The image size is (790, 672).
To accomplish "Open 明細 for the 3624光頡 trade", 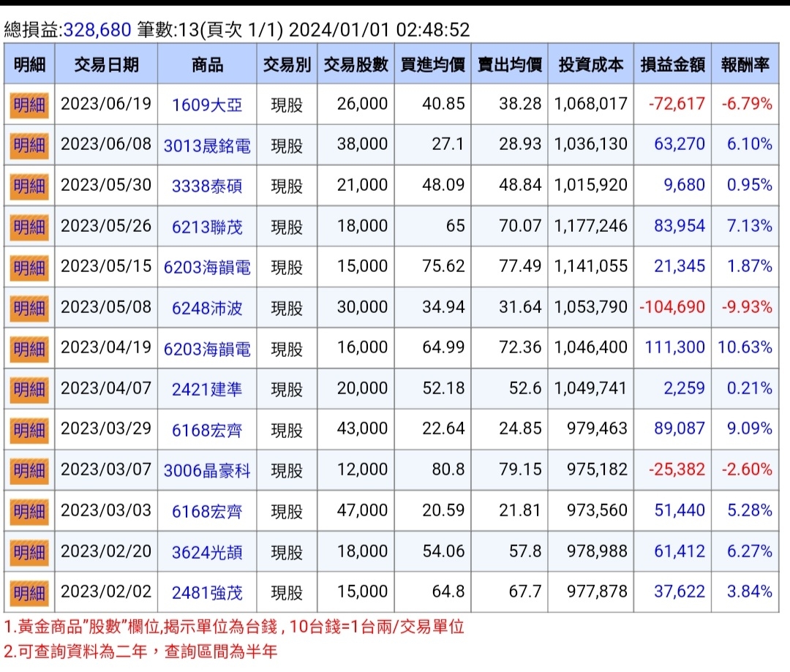I will click(29, 553).
